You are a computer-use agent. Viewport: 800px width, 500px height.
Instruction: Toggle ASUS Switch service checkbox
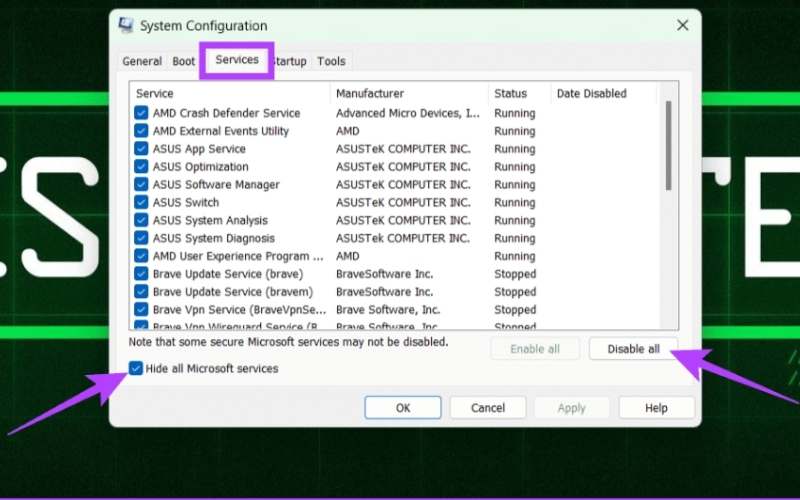pyautogui.click(x=141, y=202)
